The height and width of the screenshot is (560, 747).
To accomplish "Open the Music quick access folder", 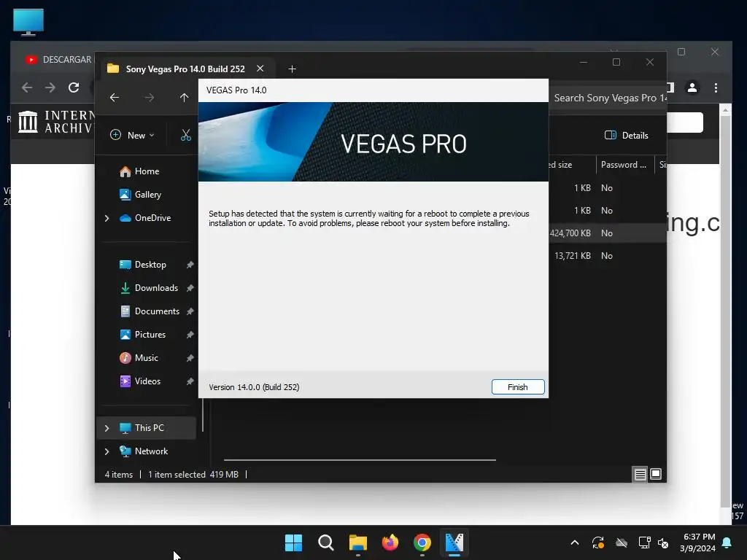I will 146,358.
